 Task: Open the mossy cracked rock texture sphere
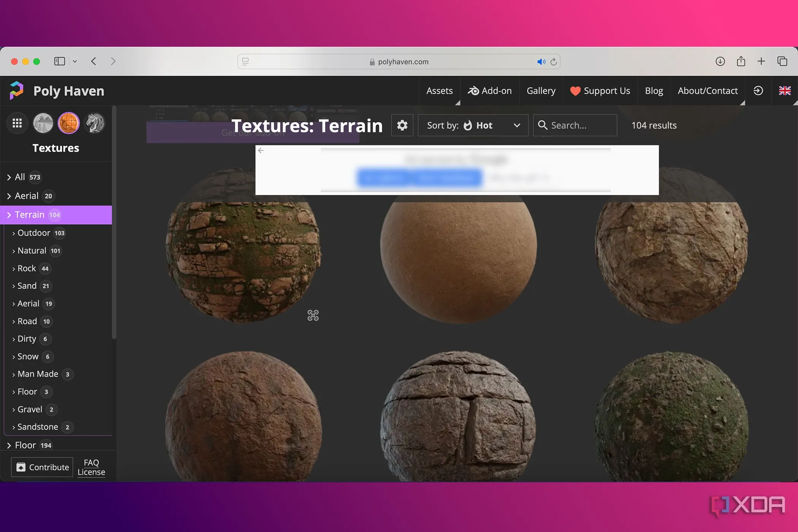pos(243,246)
